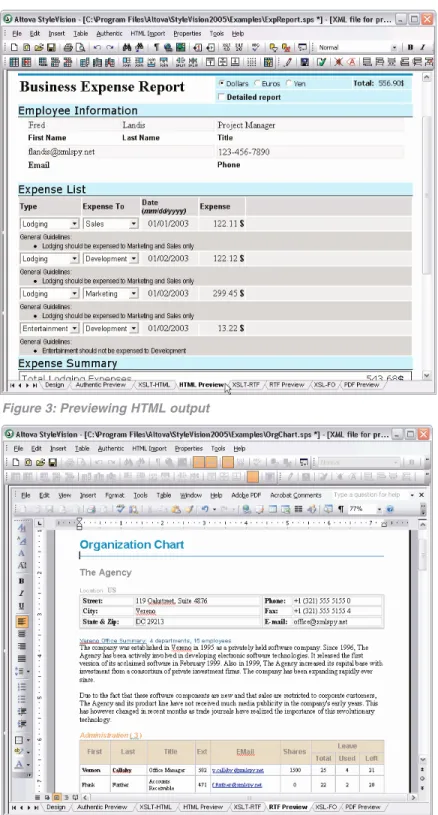Image resolution: width=438 pixels, height=815 pixels.
Task: Open 77% zoom dropdown in Word preview
Action: (x=379, y=509)
